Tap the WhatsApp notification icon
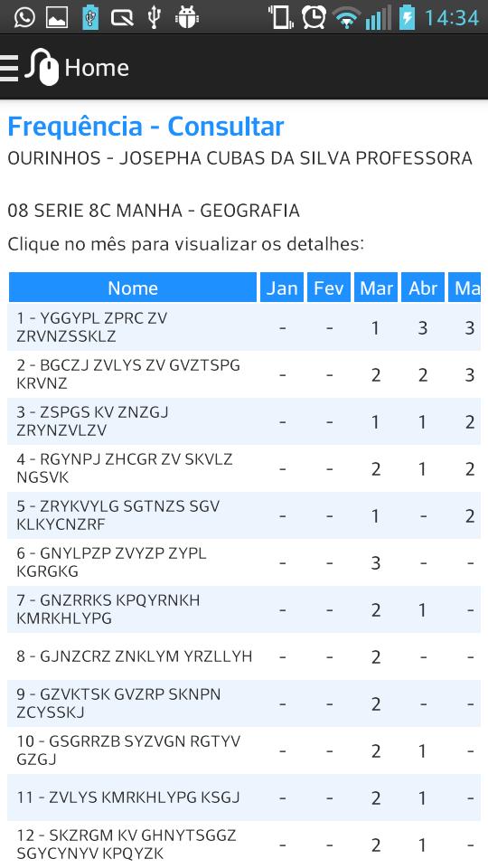This screenshot has height=868, width=488. pos(24,17)
